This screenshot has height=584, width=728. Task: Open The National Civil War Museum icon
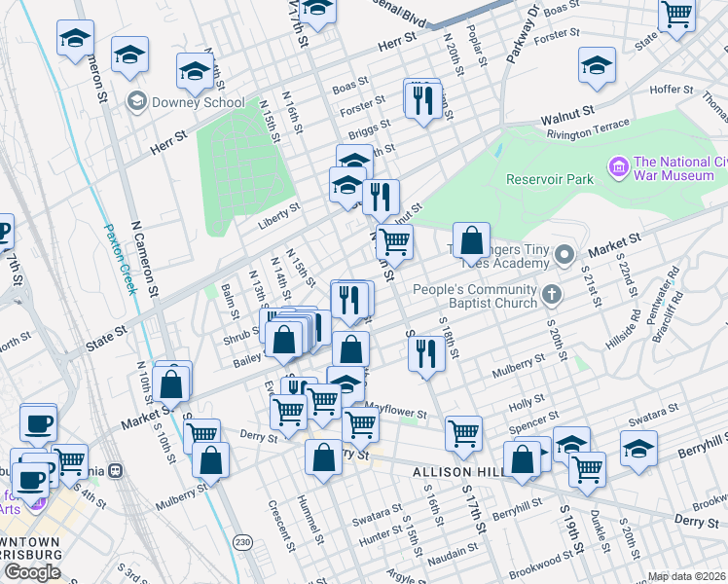coord(619,168)
